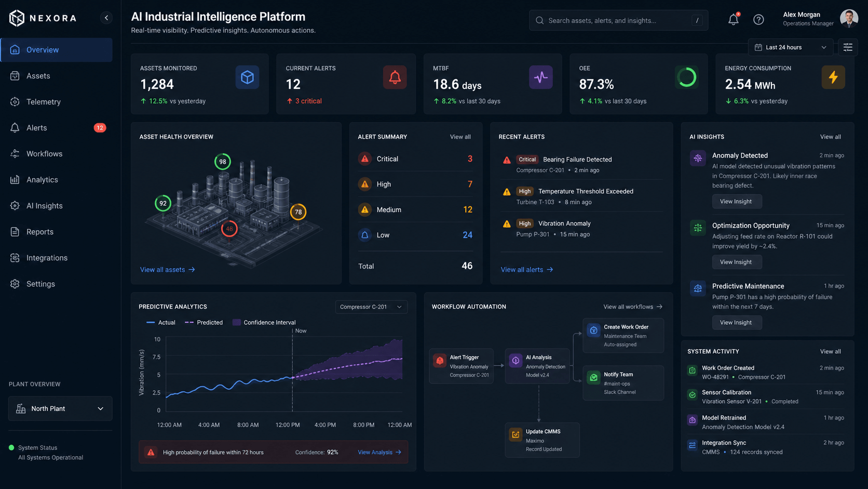Select the Low row in Alert Summary
The image size is (868, 489).
[x=415, y=235]
